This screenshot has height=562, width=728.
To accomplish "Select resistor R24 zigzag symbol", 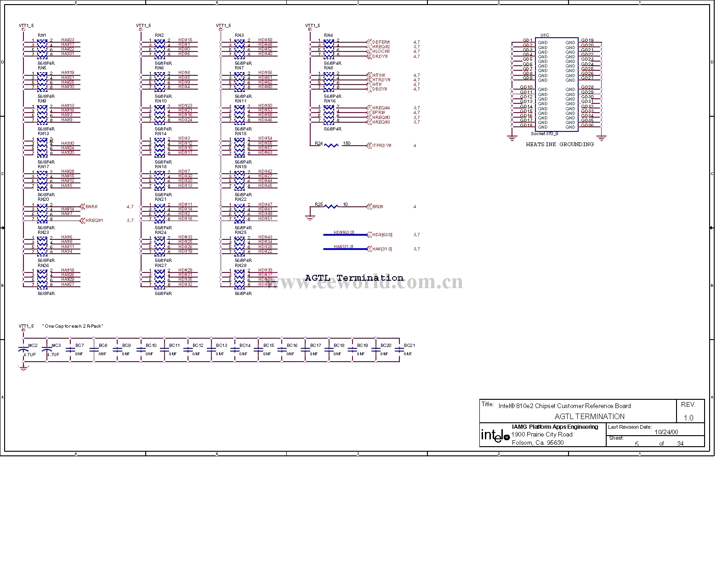I will (331, 146).
